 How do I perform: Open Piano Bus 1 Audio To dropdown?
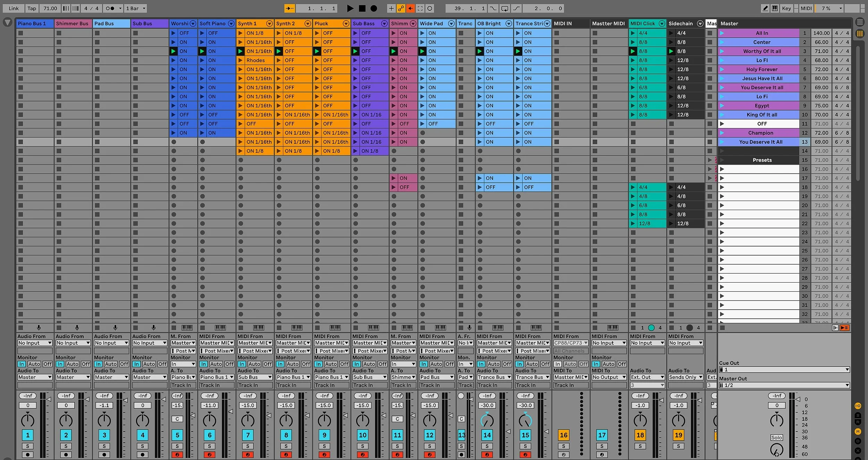(35, 377)
